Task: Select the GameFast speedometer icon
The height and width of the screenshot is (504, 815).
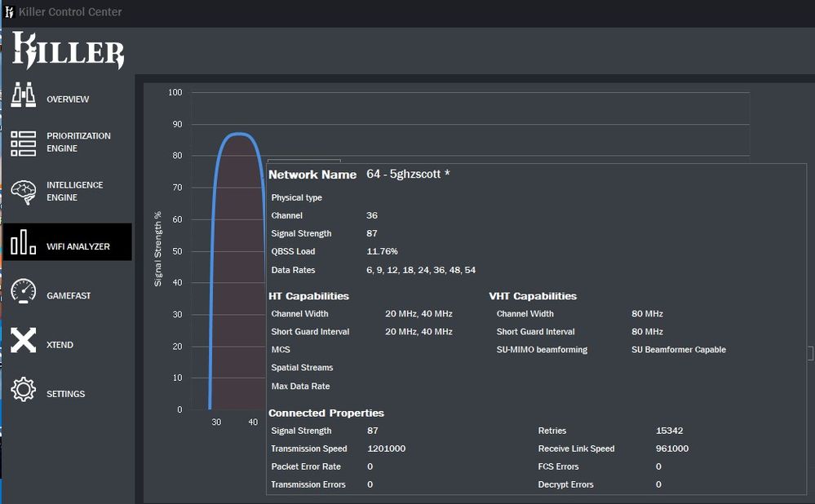Action: (24, 291)
